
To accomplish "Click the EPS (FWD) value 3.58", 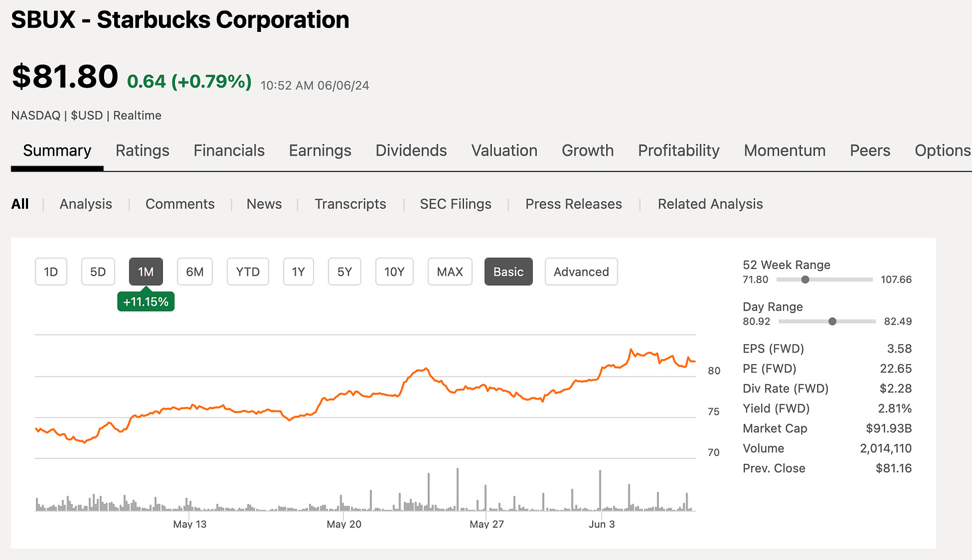I will tap(900, 348).
